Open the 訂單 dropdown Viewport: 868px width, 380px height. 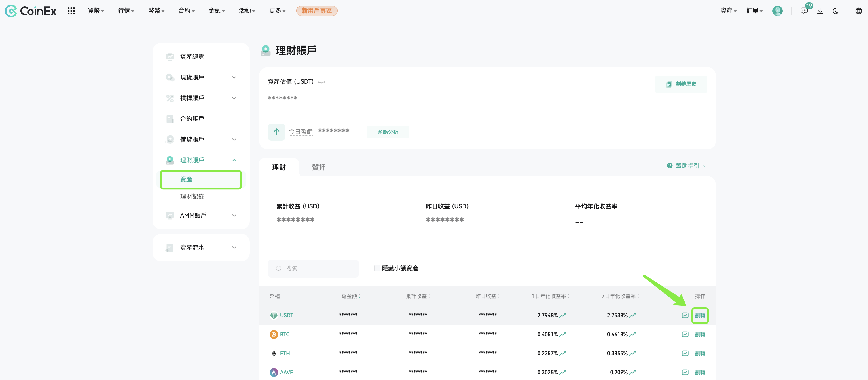point(755,11)
